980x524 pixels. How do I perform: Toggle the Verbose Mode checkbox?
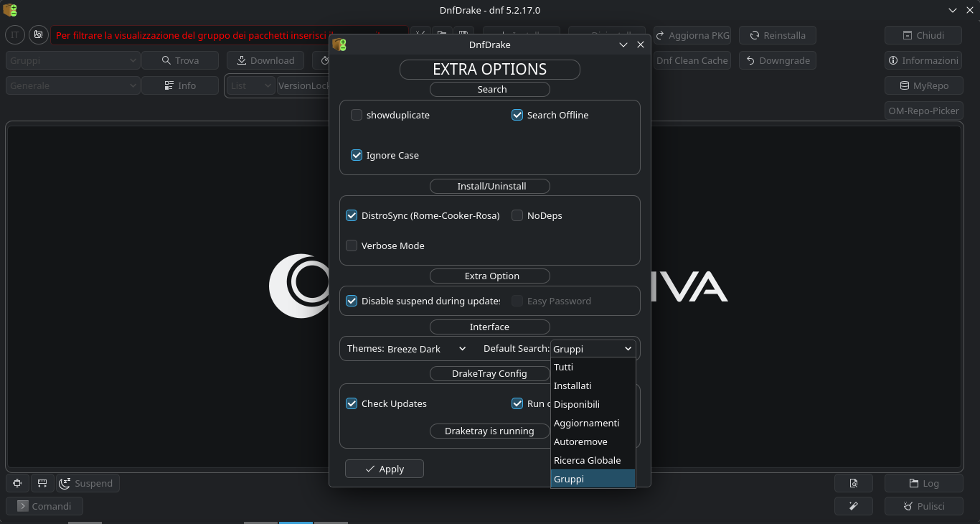pos(352,245)
